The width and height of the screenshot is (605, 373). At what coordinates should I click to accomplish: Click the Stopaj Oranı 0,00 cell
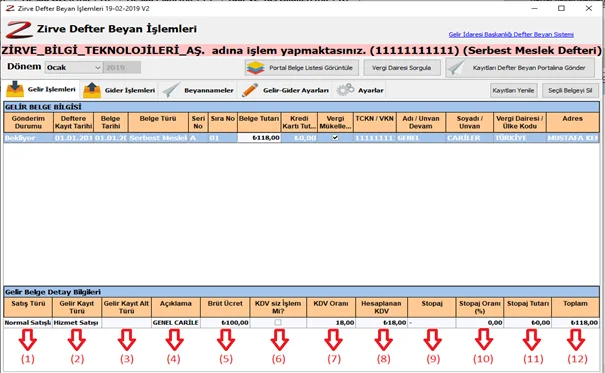[x=480, y=322]
